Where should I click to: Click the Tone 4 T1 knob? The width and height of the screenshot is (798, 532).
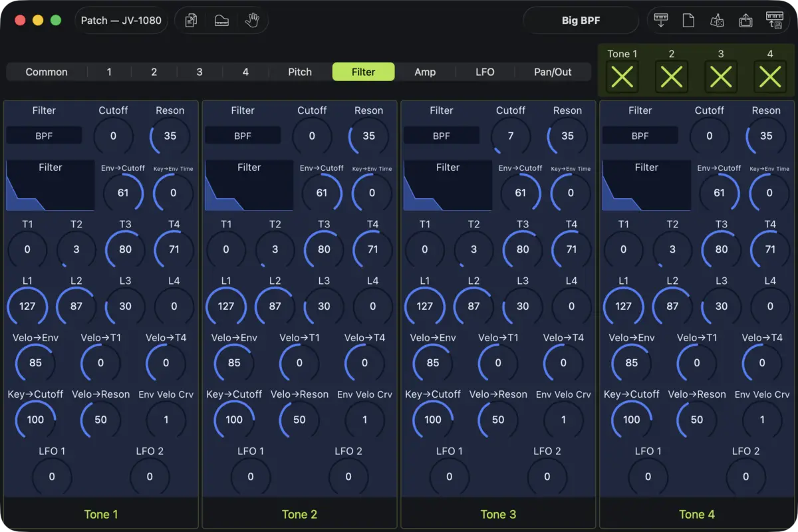[x=623, y=249]
